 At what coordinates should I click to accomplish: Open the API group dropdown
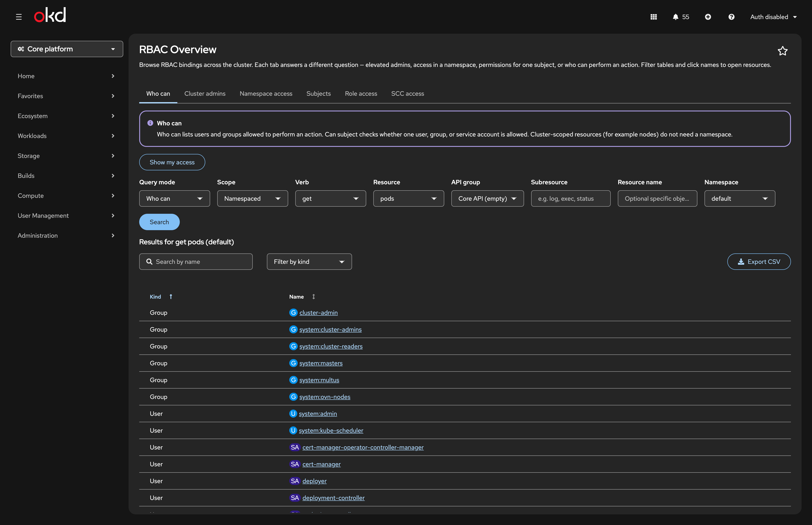click(487, 198)
